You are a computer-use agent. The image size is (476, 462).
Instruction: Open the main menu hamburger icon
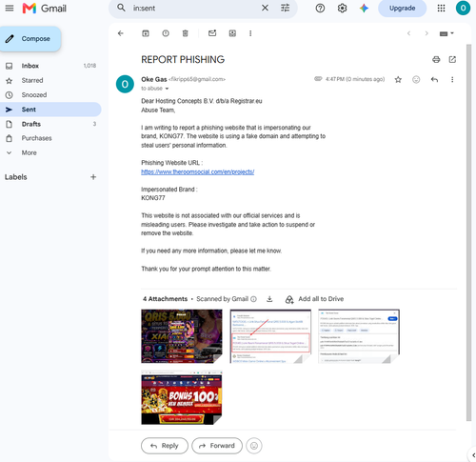point(10,8)
